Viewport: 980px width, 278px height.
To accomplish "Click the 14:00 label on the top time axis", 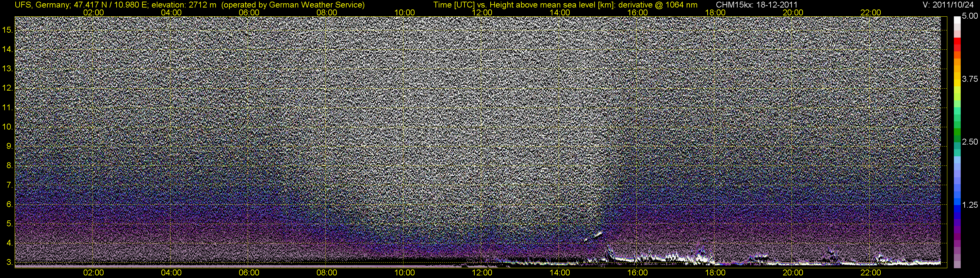I will 560,12.
